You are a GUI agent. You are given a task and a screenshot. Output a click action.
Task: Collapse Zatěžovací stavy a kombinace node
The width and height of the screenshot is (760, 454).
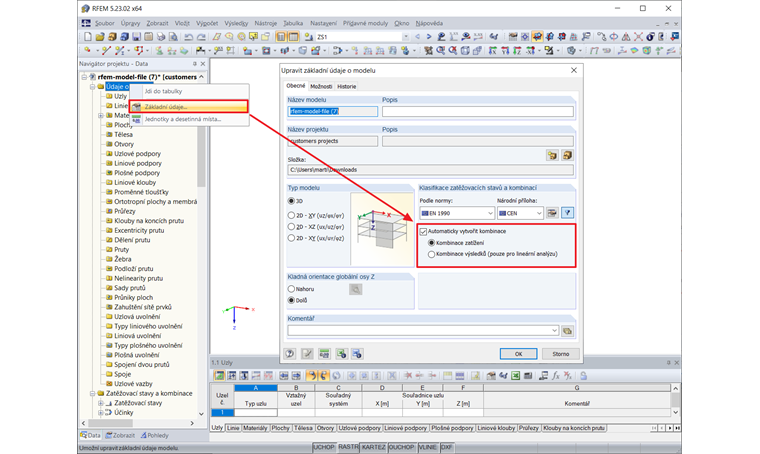coord(92,393)
